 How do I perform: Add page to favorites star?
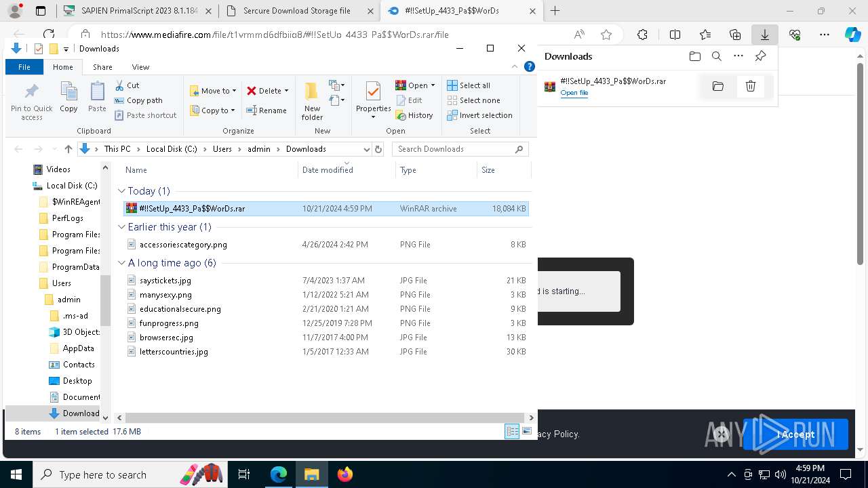click(606, 35)
